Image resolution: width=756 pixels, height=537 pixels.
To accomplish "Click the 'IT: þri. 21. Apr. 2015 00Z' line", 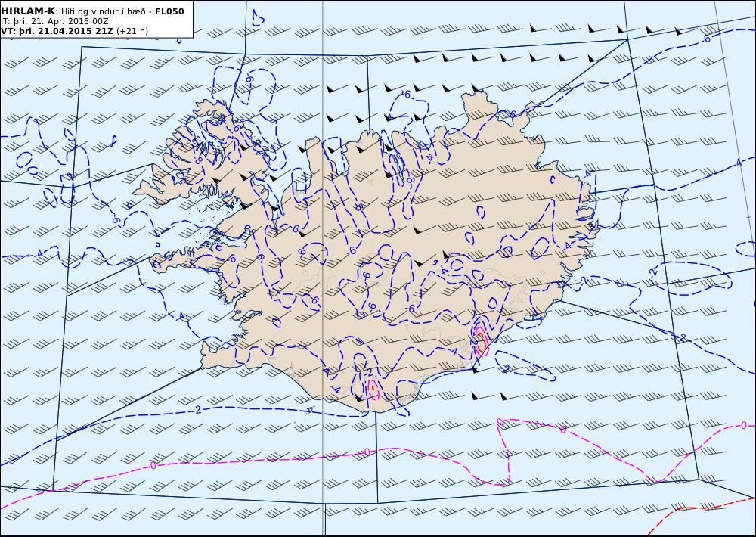I will tap(54, 21).
